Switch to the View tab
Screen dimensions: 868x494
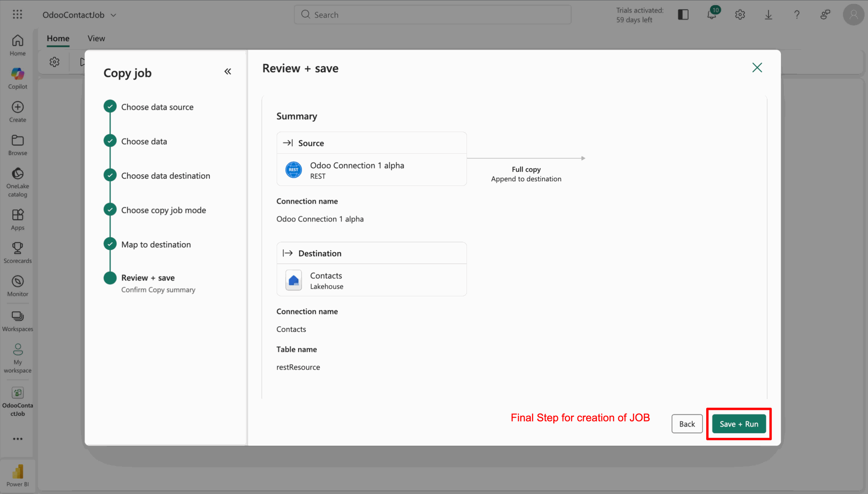click(96, 38)
